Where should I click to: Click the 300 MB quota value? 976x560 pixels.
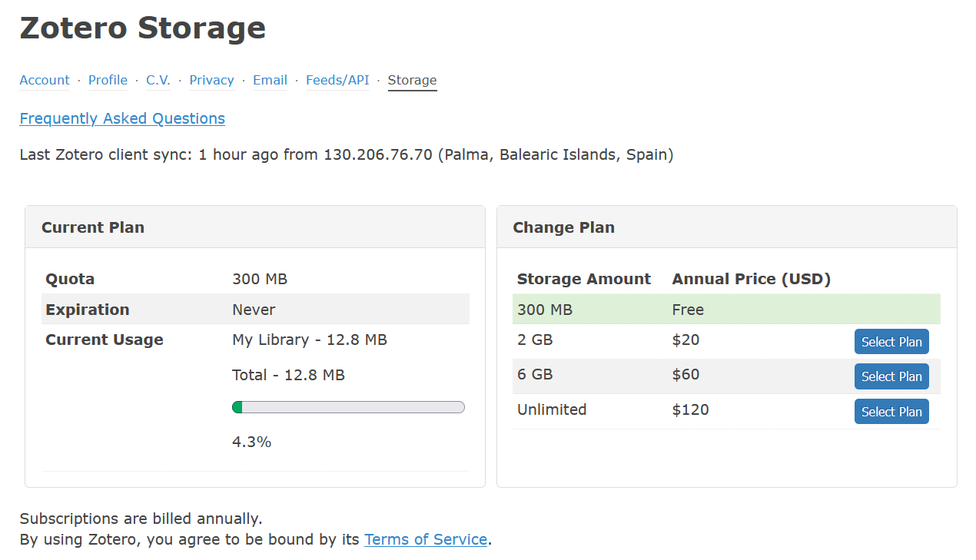(x=260, y=279)
